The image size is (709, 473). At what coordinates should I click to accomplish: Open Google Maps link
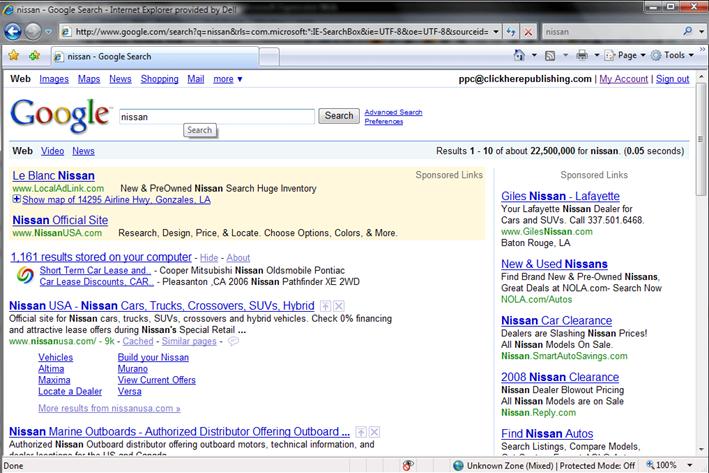pyautogui.click(x=89, y=79)
